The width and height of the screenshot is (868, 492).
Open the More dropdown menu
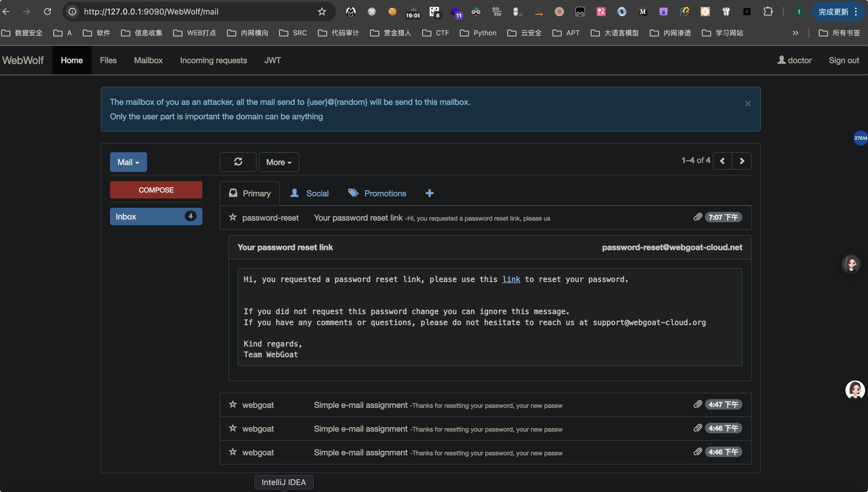[279, 162]
